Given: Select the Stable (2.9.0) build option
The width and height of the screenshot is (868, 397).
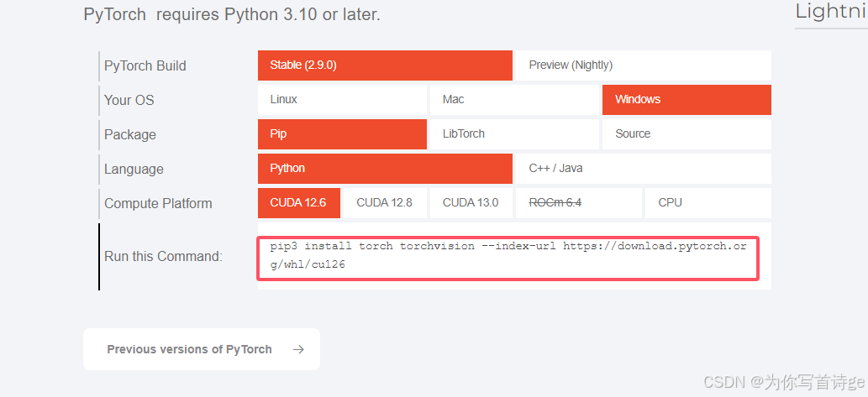Looking at the screenshot, I should click(x=385, y=65).
